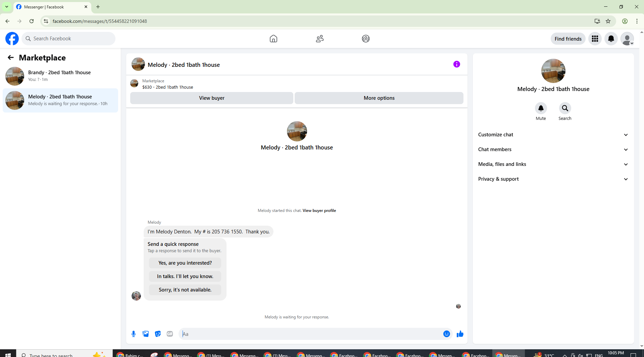Open the $630 - 2bed 1bath 1house listing

[x=168, y=87]
